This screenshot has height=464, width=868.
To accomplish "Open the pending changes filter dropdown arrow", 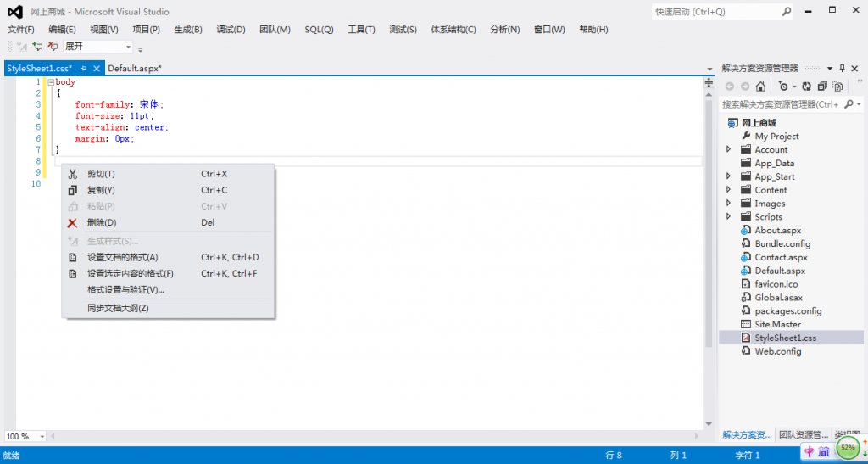I will (x=794, y=87).
